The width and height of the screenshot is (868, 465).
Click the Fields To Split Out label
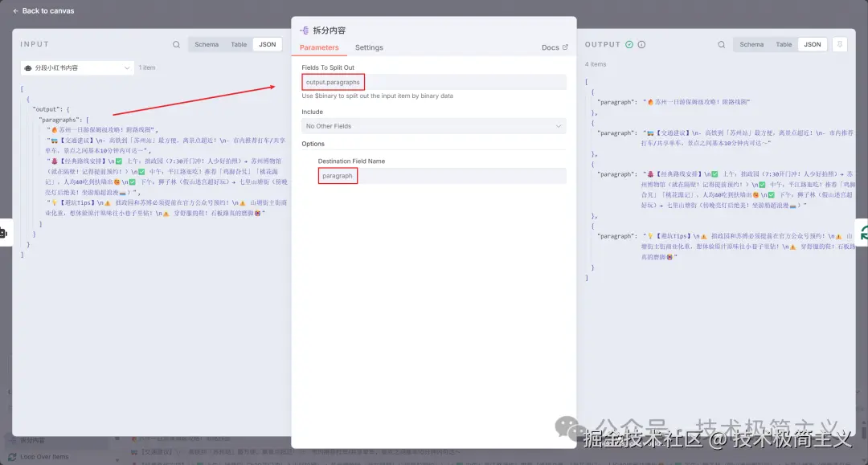328,67
